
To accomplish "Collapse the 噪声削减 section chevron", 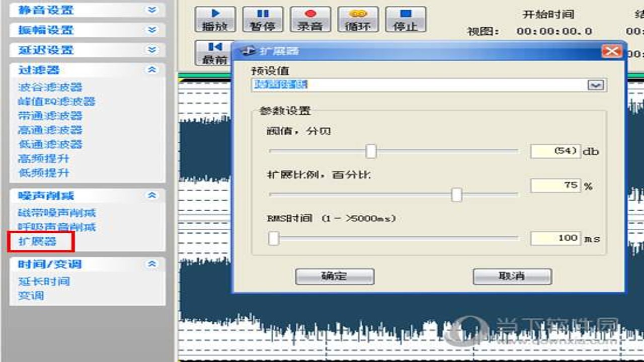I will click(x=152, y=196).
